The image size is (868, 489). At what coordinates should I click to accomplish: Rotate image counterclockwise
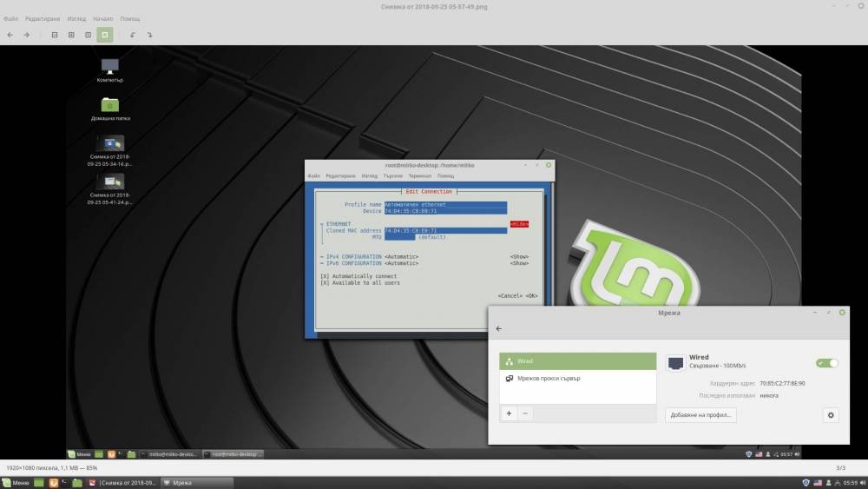(x=133, y=35)
